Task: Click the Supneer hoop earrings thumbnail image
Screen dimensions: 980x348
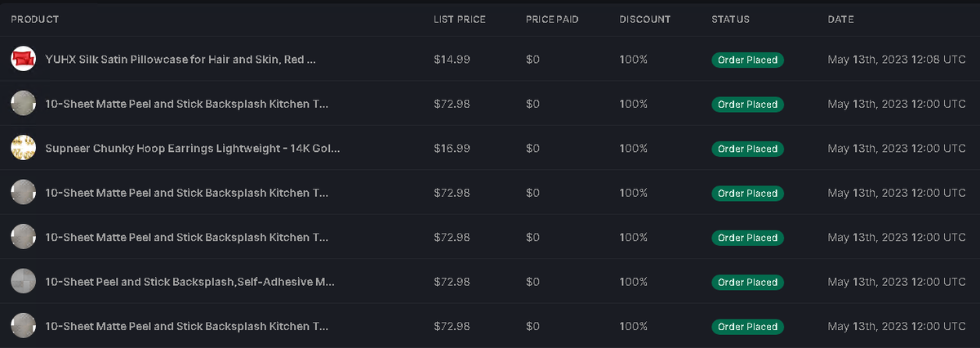Action: (22, 148)
